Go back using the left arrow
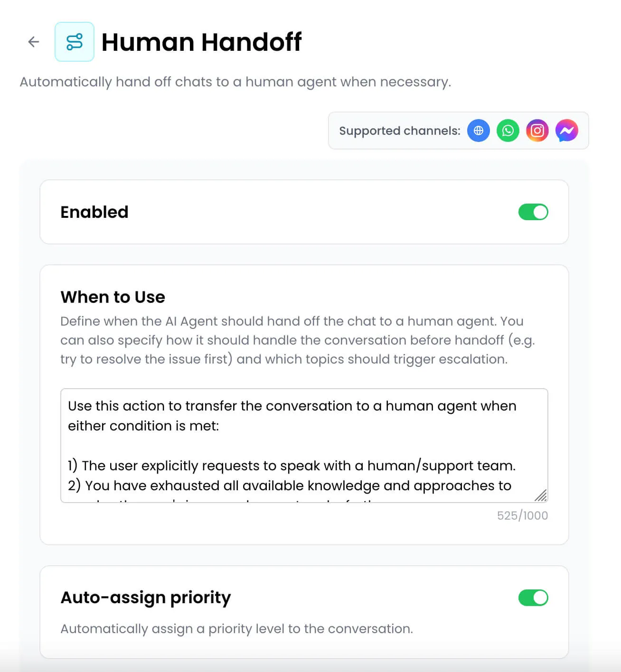The image size is (621, 672). click(33, 42)
